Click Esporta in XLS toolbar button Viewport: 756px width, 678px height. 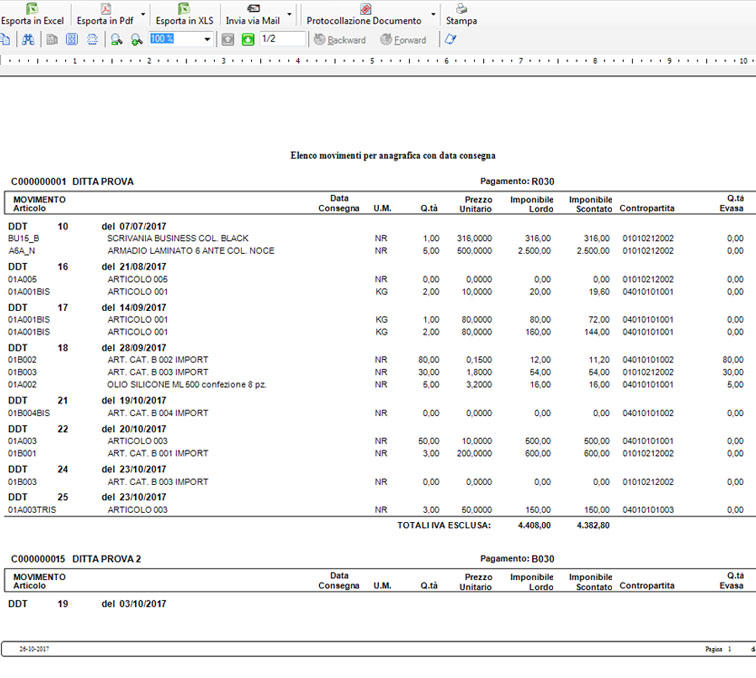(x=184, y=14)
